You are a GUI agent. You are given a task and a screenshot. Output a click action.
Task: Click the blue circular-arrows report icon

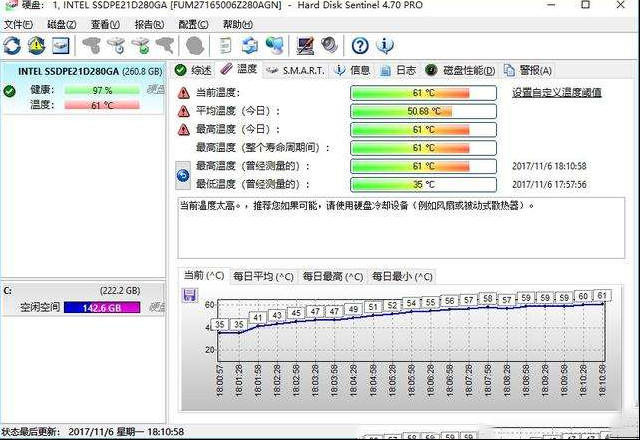[249, 45]
